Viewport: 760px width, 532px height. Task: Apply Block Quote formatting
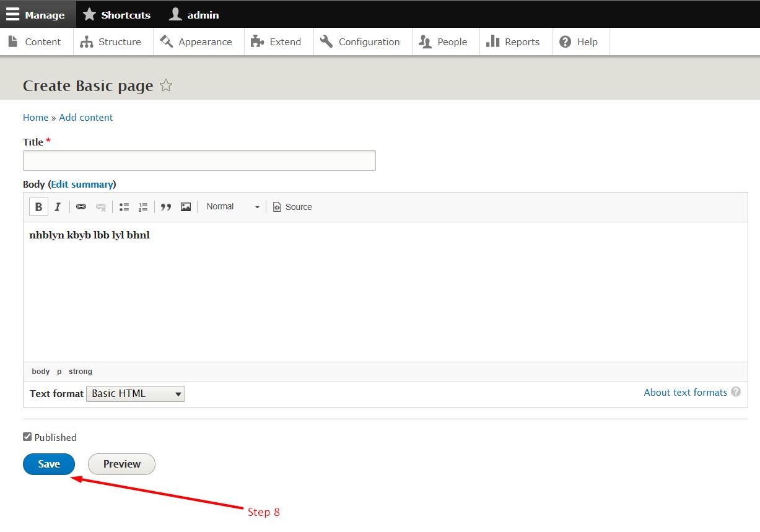pyautogui.click(x=166, y=207)
